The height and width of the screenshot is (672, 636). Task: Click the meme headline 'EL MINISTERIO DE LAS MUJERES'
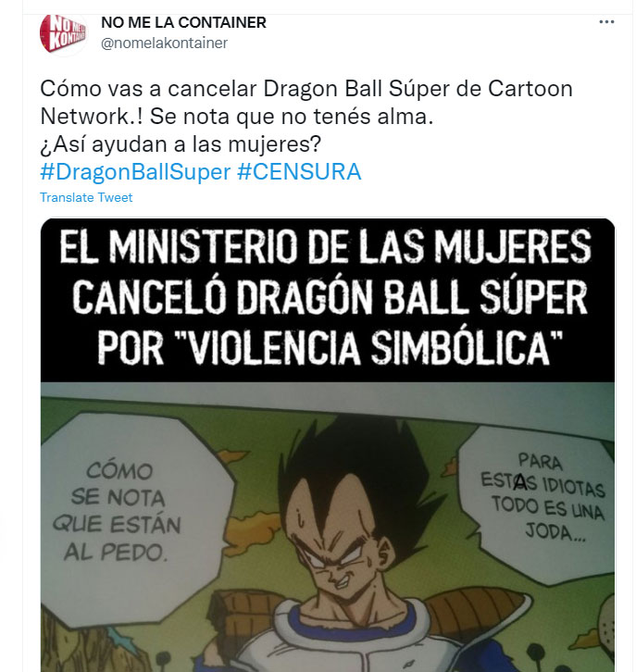click(x=326, y=246)
